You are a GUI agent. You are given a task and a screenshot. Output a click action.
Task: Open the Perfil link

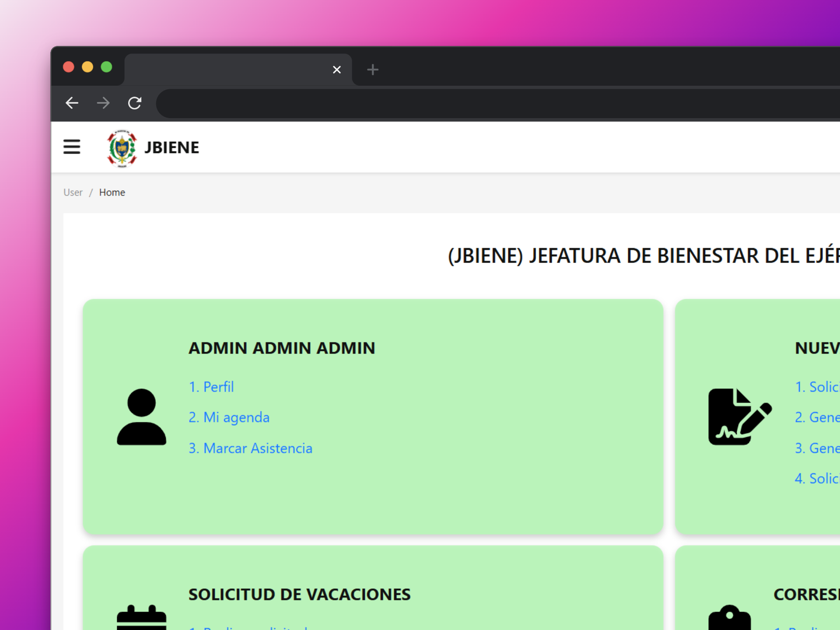click(211, 387)
